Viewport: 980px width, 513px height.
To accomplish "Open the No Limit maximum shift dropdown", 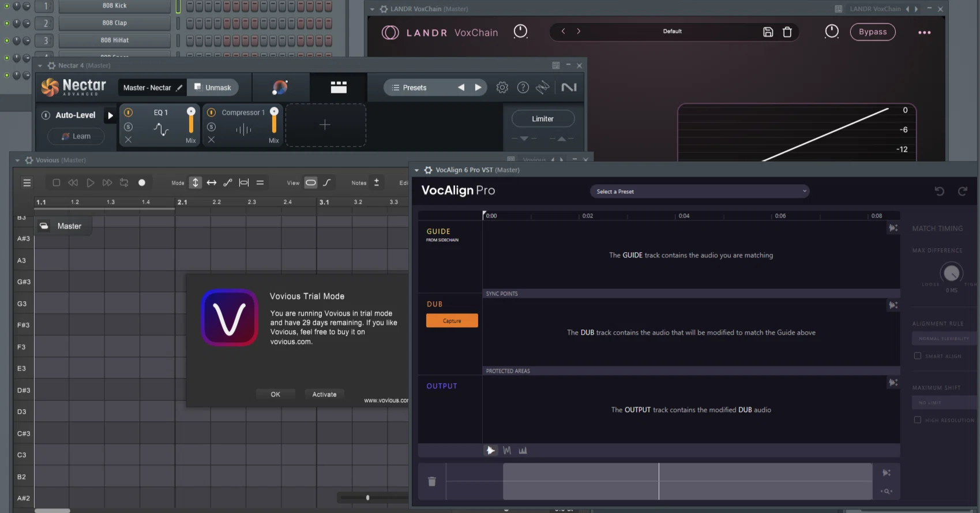I will 945,402.
